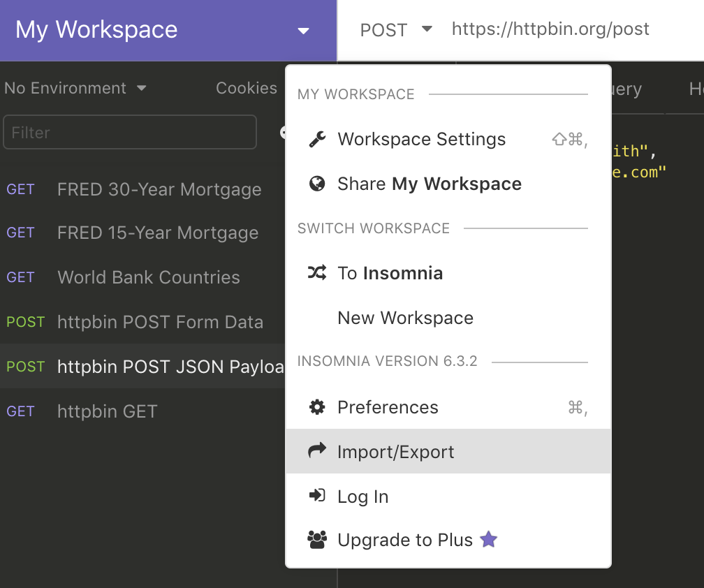This screenshot has width=704, height=588.
Task: Select Upgrade to Plus menu item
Action: coord(448,540)
